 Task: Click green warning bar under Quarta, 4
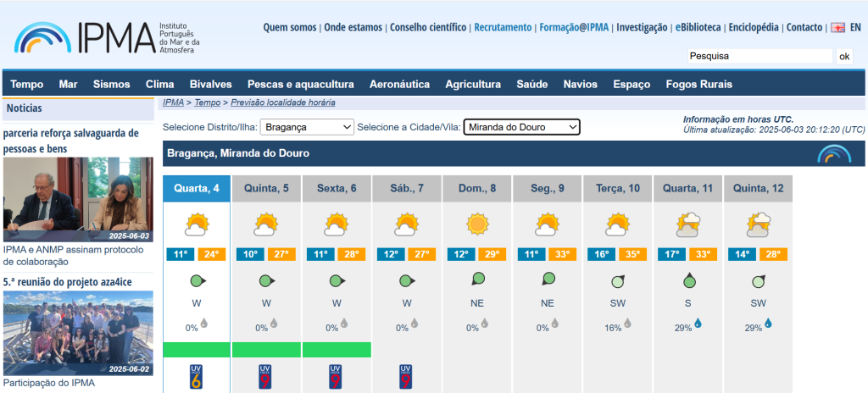pos(197,350)
